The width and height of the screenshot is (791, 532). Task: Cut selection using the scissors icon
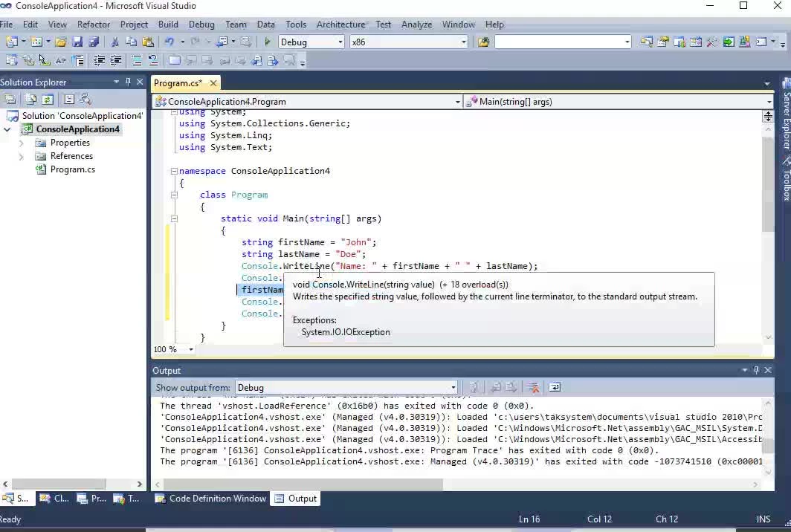point(115,42)
